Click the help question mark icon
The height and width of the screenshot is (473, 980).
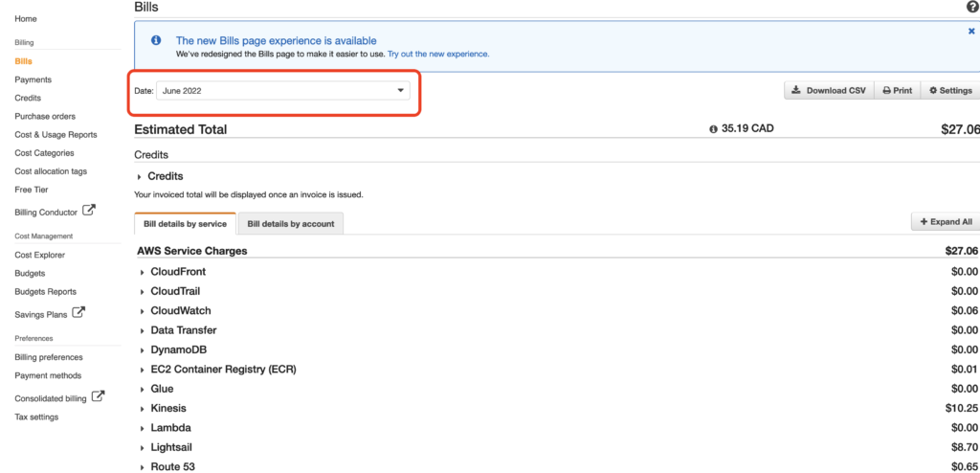(x=973, y=8)
